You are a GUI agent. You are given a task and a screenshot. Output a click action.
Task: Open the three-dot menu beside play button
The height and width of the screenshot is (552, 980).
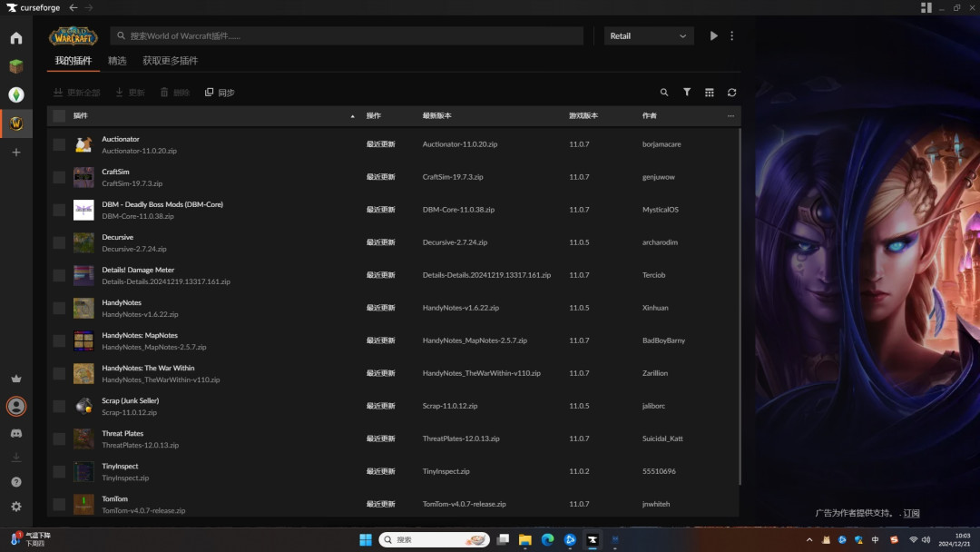(x=732, y=36)
